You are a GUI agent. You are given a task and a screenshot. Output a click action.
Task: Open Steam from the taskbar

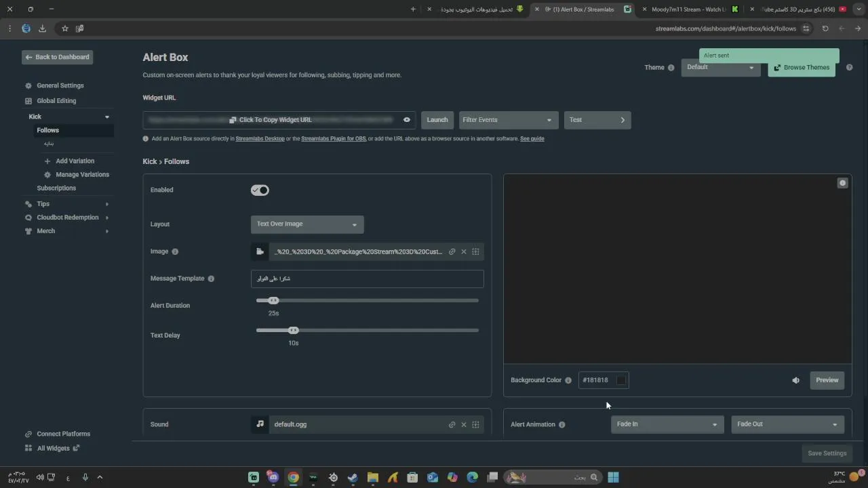coord(353,477)
